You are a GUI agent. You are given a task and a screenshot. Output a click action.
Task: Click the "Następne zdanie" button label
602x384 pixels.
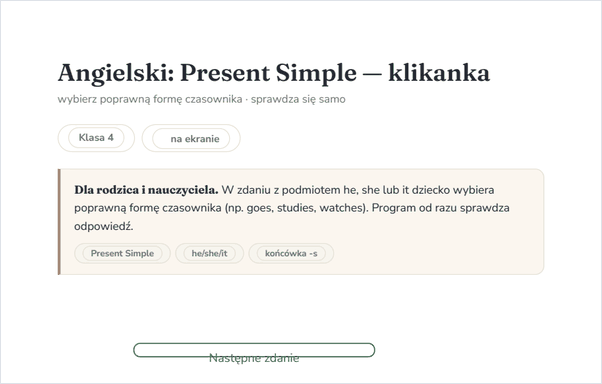(x=254, y=358)
